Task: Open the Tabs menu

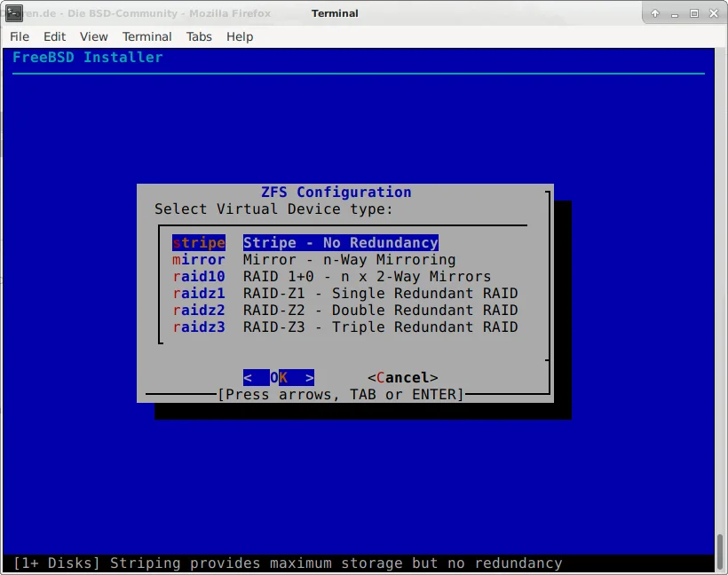Action: point(199,36)
